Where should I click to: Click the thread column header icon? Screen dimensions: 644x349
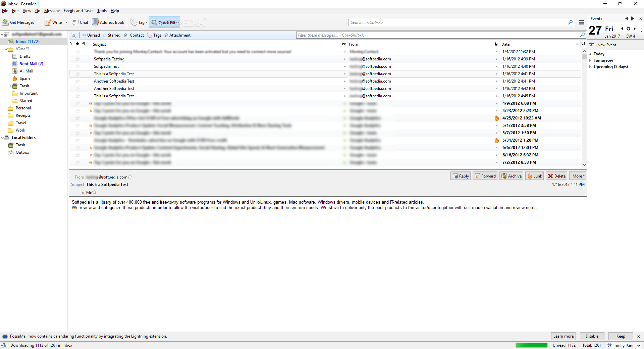pos(71,44)
